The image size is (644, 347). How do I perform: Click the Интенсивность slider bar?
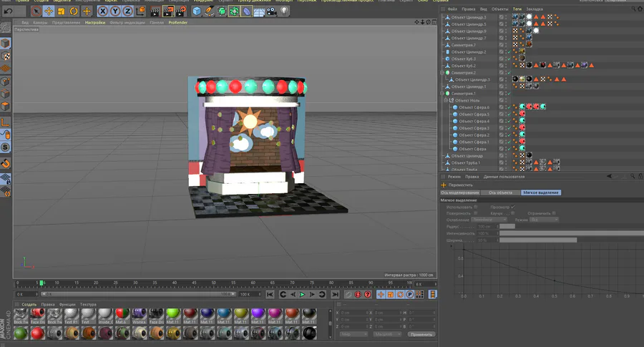pos(572,233)
